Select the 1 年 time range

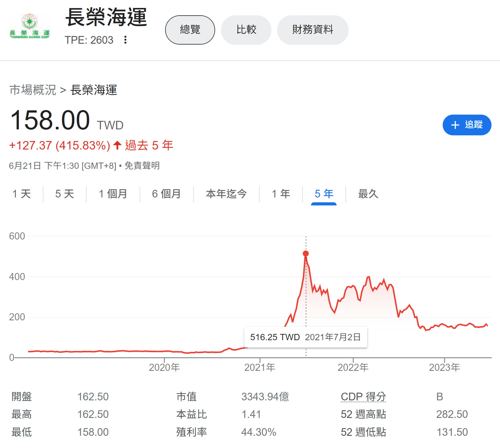(x=281, y=194)
